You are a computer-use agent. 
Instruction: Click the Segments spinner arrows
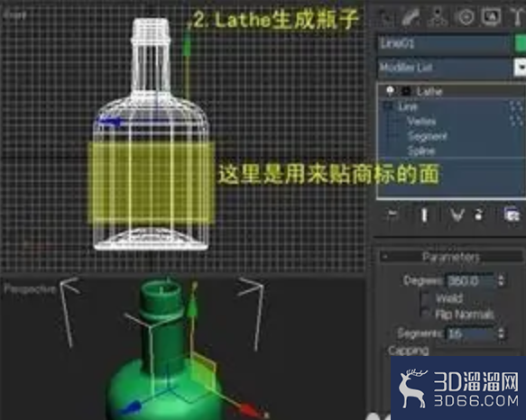(x=501, y=333)
